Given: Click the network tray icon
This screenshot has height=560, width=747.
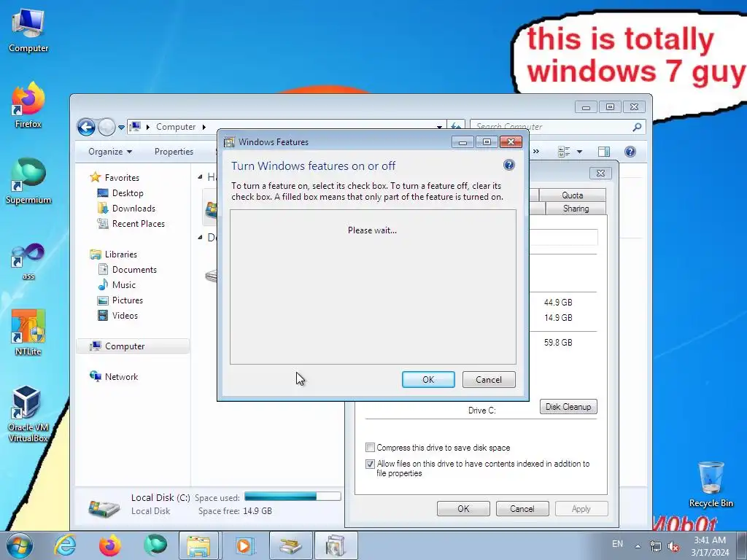Looking at the screenshot, I should pos(656,546).
